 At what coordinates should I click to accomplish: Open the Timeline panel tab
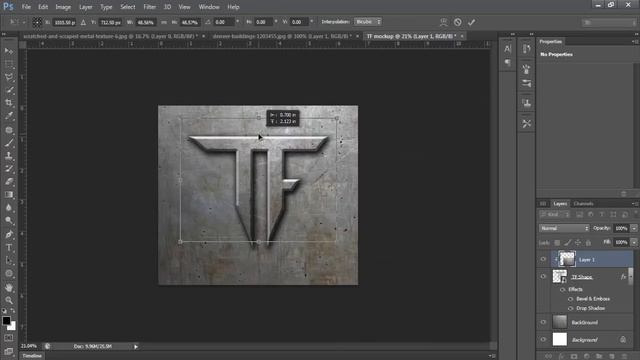tap(32, 356)
